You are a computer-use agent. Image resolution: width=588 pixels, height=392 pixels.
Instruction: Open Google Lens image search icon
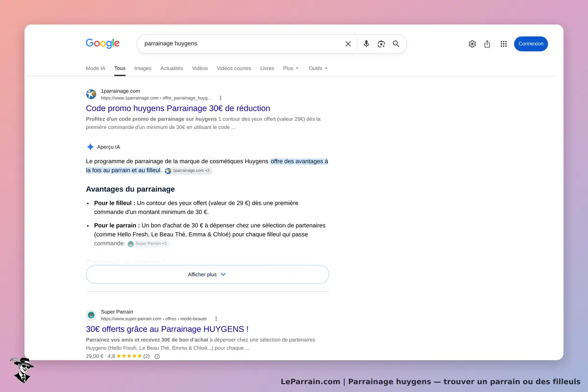click(381, 44)
